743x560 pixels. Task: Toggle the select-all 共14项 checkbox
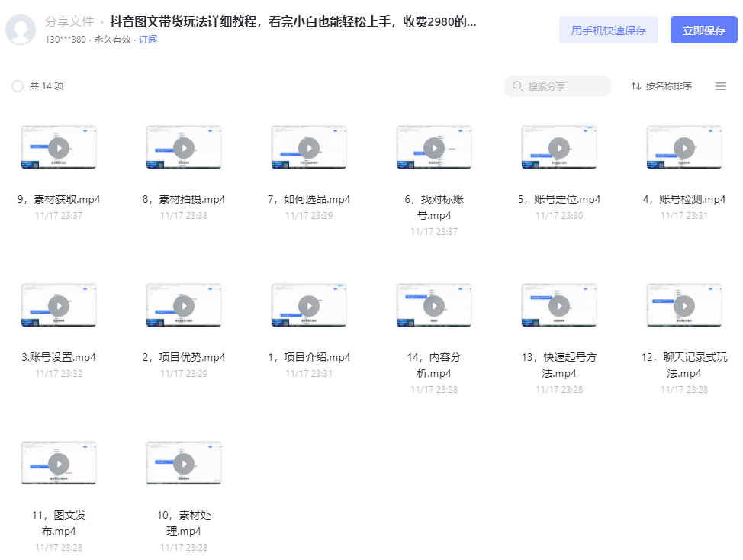(x=18, y=86)
